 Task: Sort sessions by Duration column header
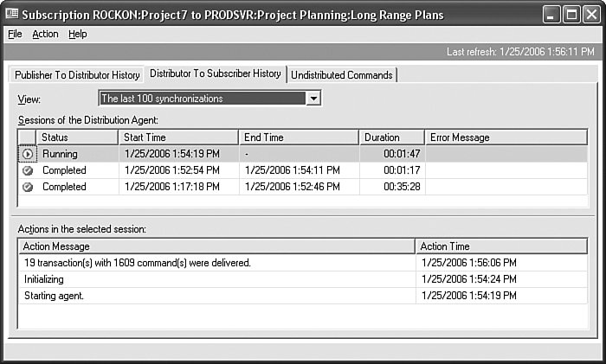pos(391,137)
